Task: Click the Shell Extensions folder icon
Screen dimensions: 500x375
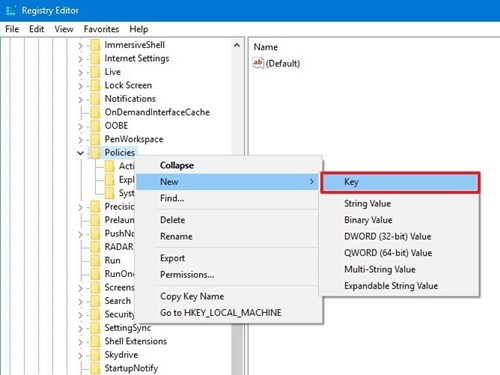Action: pyautogui.click(x=95, y=341)
